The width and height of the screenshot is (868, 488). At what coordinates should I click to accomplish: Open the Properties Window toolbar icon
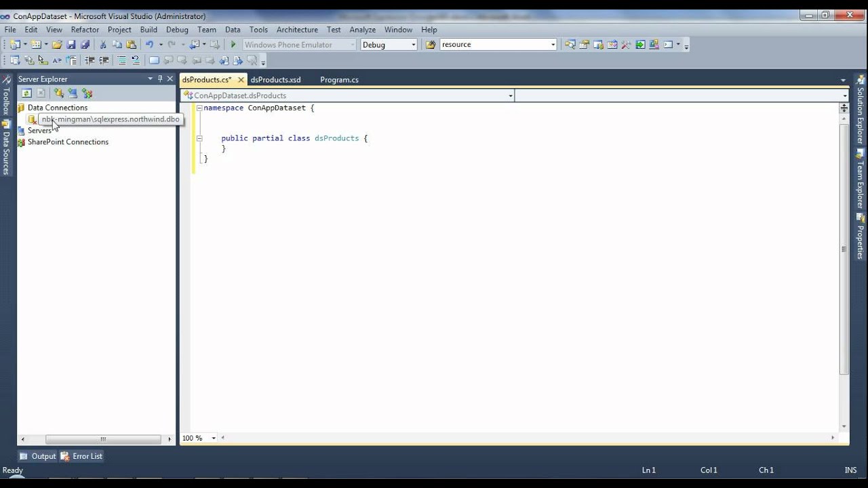point(584,45)
